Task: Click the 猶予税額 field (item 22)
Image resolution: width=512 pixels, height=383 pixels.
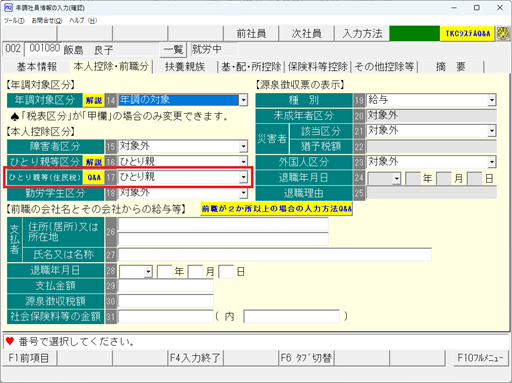Action: click(x=431, y=147)
